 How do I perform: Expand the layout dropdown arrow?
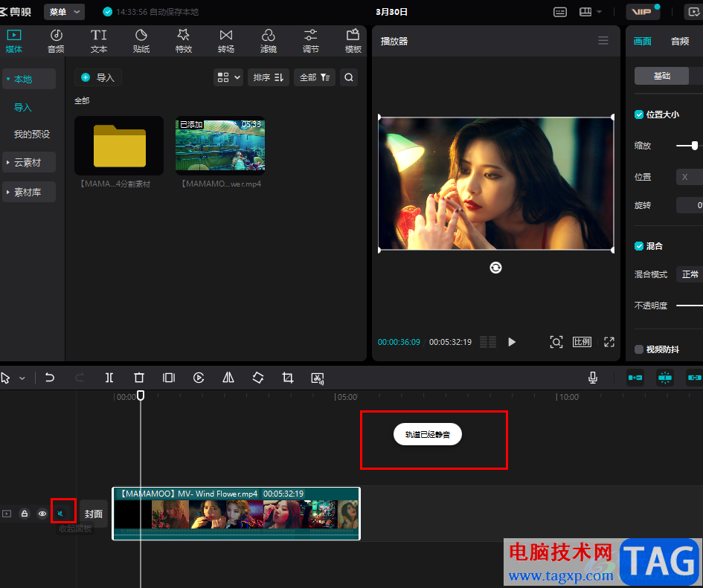click(x=599, y=12)
